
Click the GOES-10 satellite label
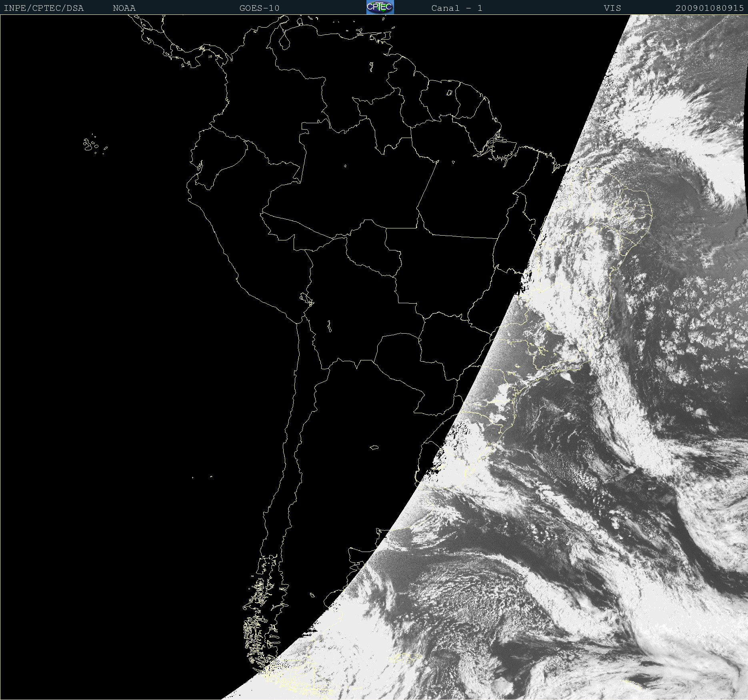pos(259,8)
